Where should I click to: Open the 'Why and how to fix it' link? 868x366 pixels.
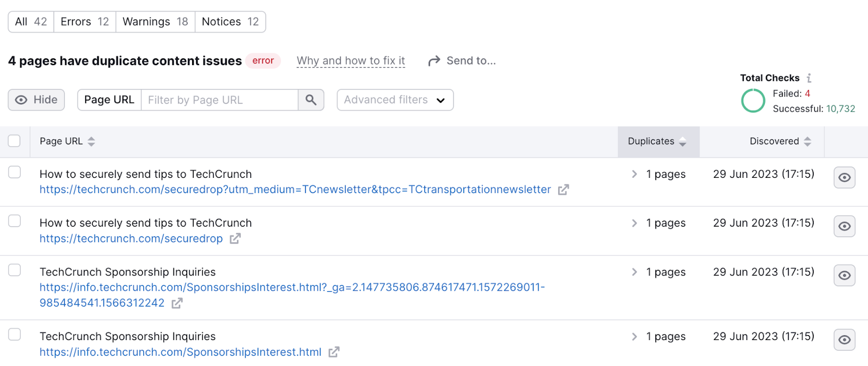350,60
